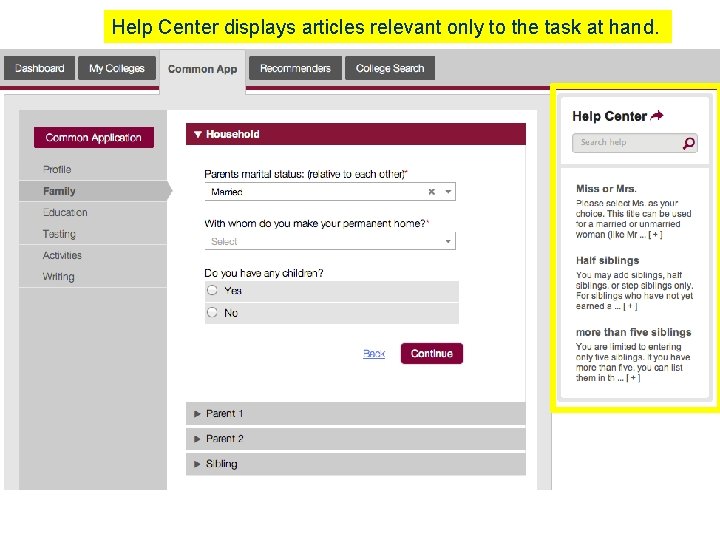720x540 pixels.
Task: Expand more than five siblings [+]
Action: (x=633, y=378)
